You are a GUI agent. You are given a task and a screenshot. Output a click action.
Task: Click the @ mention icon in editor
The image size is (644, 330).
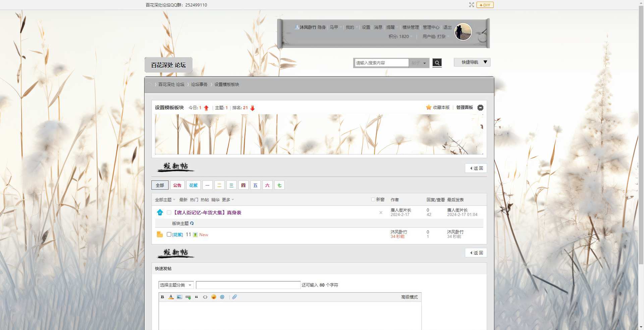point(222,297)
